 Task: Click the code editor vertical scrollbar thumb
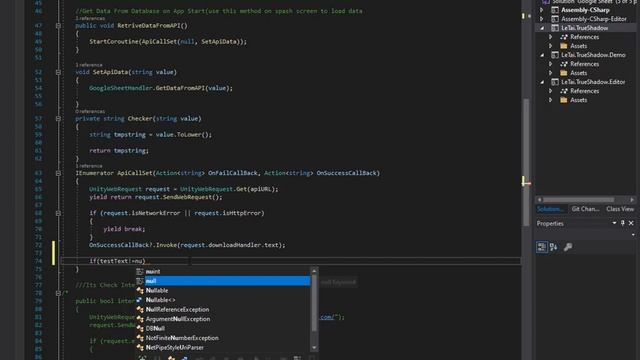point(526,162)
